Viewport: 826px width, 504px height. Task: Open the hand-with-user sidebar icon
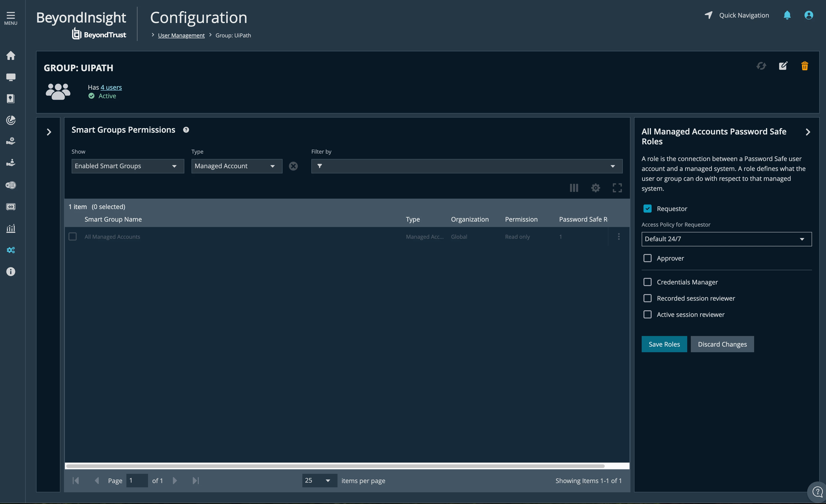11,163
